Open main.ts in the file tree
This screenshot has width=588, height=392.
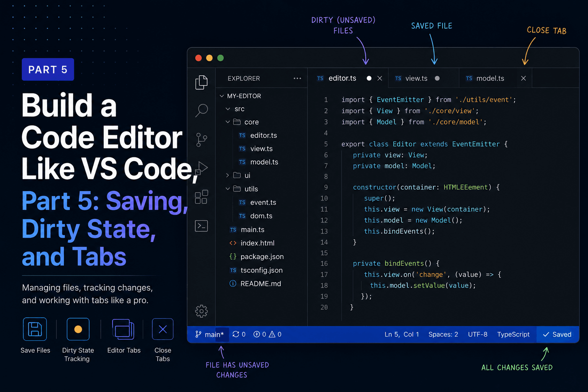click(252, 230)
